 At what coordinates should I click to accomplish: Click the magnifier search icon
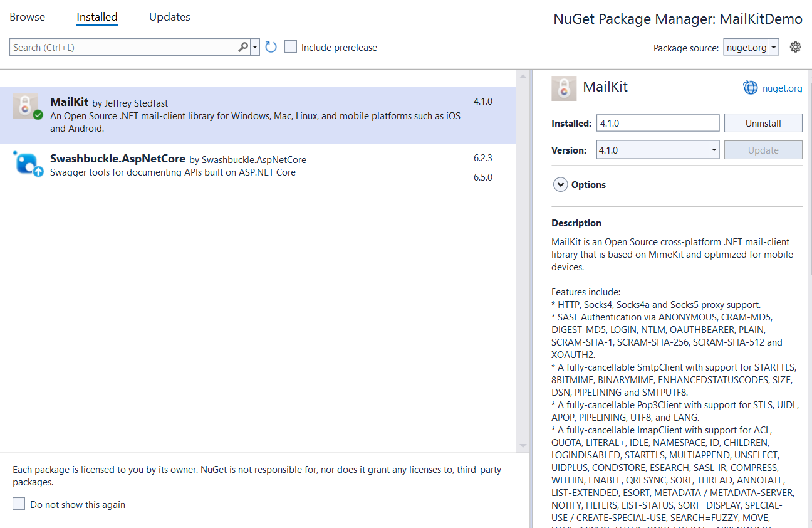click(x=243, y=47)
